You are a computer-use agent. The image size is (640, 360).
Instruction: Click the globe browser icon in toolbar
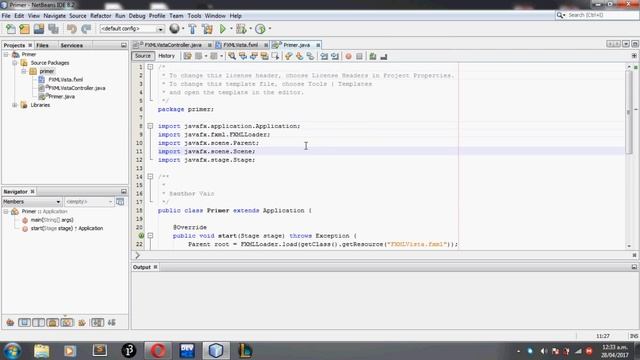[x=174, y=29]
